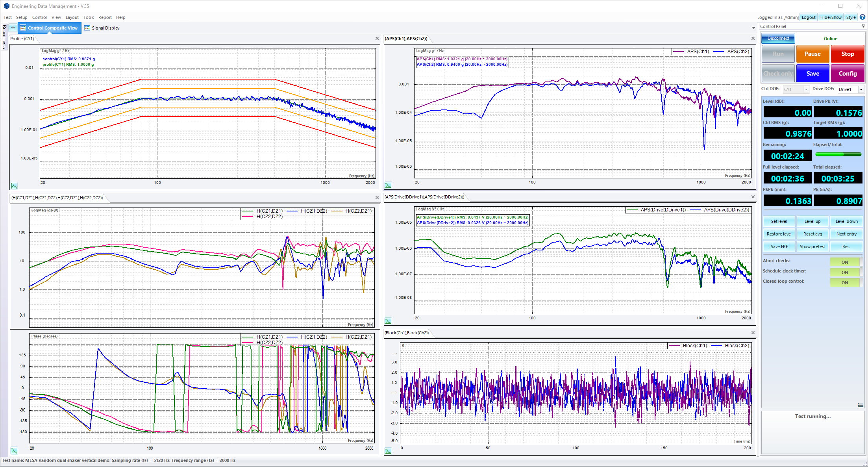Open help via blue question mark icon
The image size is (868, 467).
point(862,17)
